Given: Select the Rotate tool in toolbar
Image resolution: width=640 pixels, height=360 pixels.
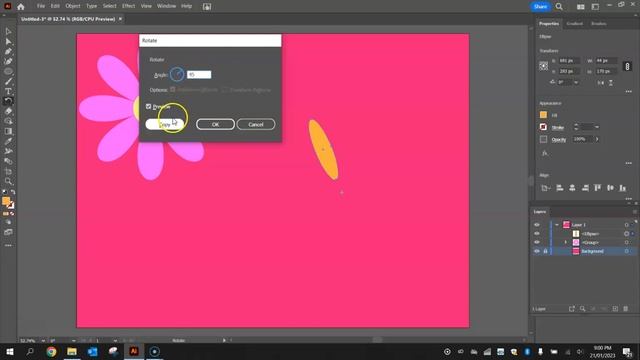Looking at the screenshot, I should click(x=8, y=101).
